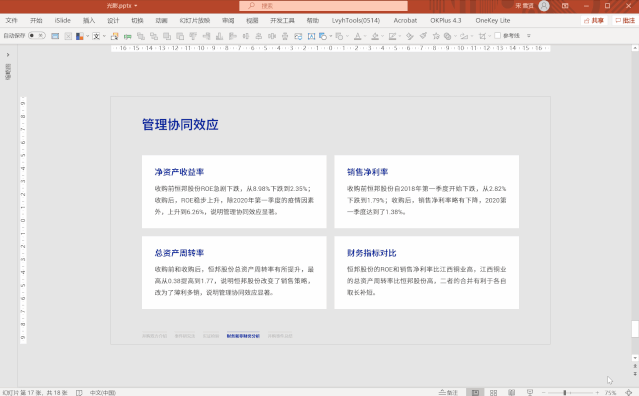Toggle the AutoSave (自动保存) switch
This screenshot has width=639, height=396.
(36, 36)
